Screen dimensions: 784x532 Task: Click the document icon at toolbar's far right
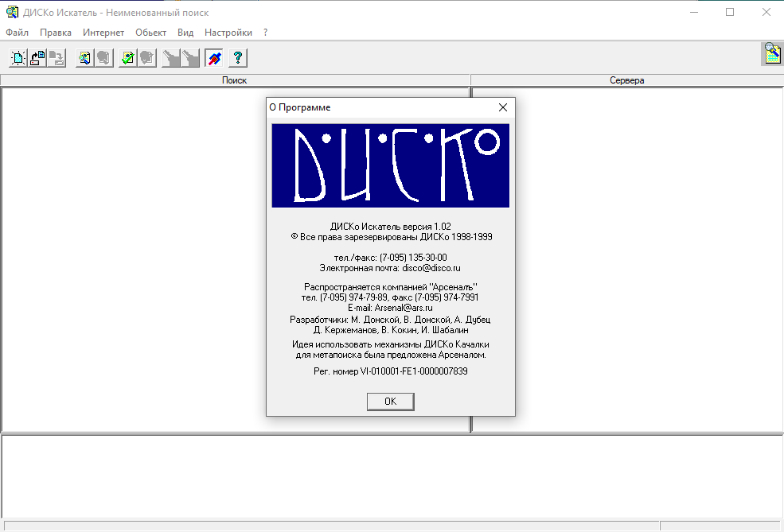click(x=773, y=53)
